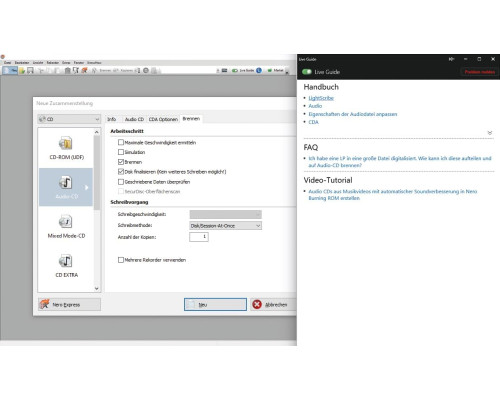The image size is (500, 400).
Task: Click the Kopieren text button in toolbar
Action: [126, 70]
